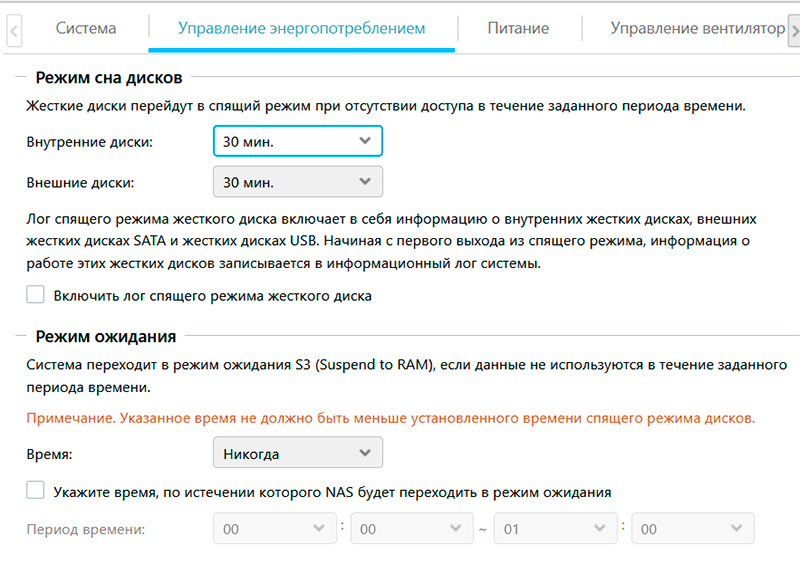Click chevron on Внешние диски dropdown

[x=364, y=183]
